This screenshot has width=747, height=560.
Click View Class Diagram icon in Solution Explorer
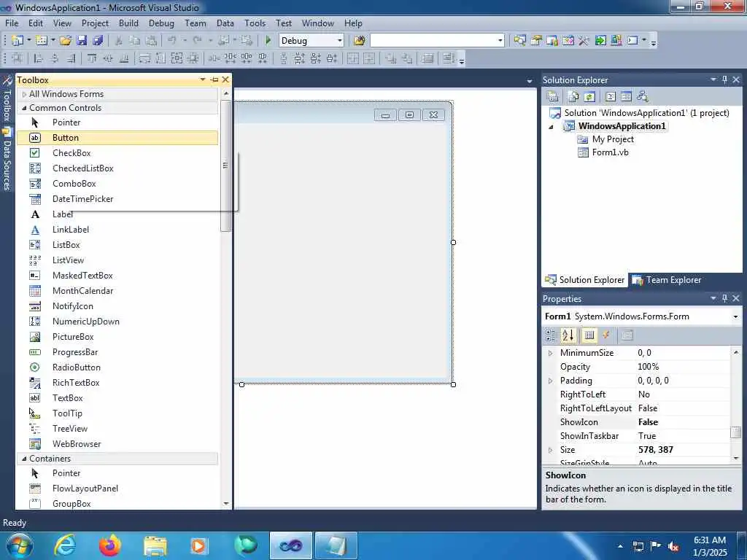[x=643, y=97]
